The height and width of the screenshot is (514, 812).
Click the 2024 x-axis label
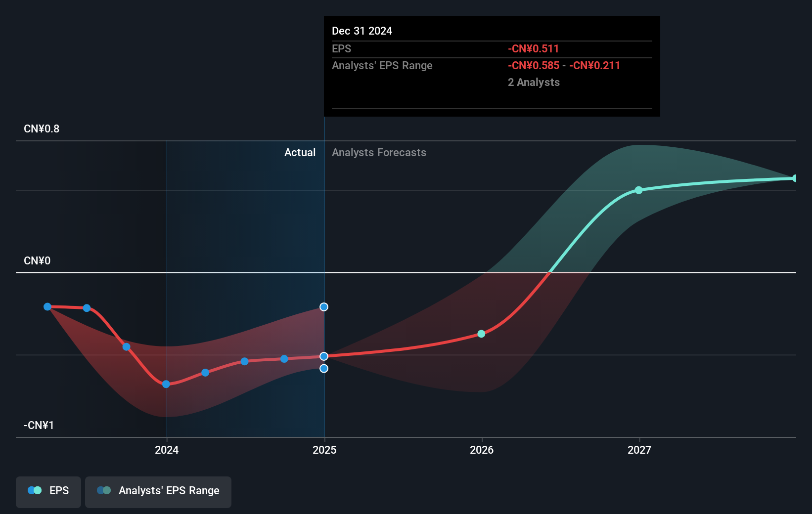[x=167, y=450]
